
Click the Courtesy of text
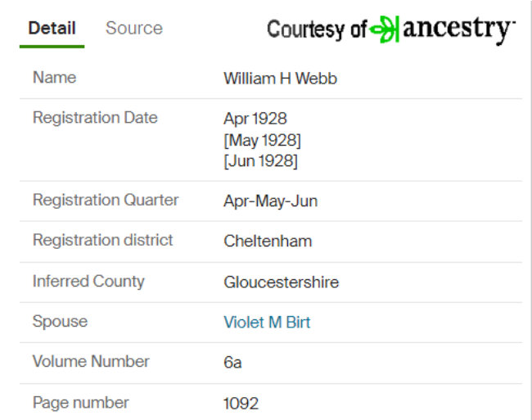pos(317,29)
